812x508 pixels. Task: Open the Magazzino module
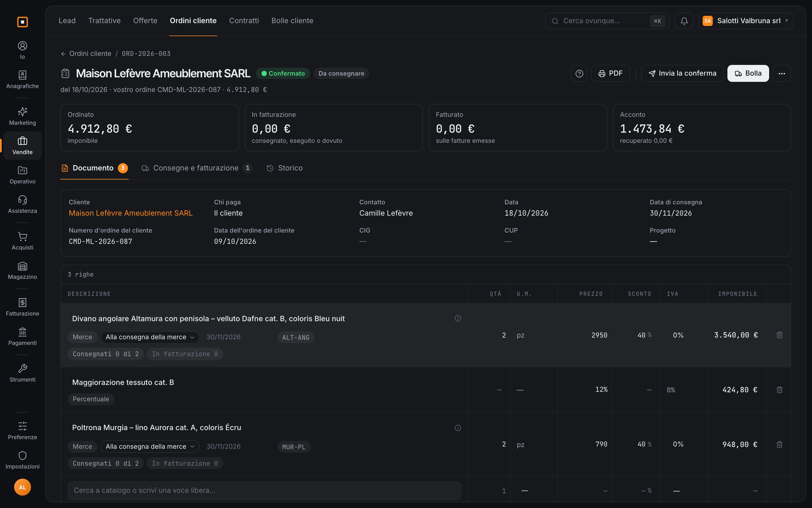tap(23, 270)
